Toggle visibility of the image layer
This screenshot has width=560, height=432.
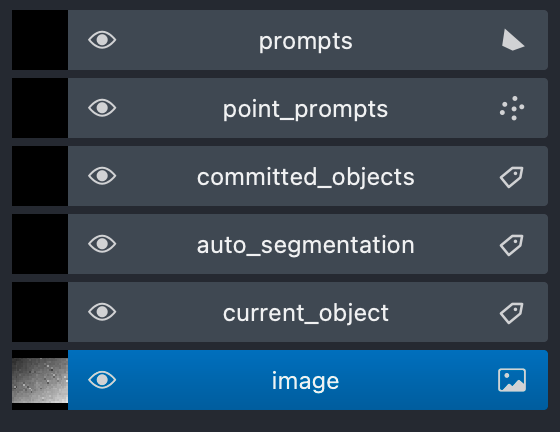point(102,380)
